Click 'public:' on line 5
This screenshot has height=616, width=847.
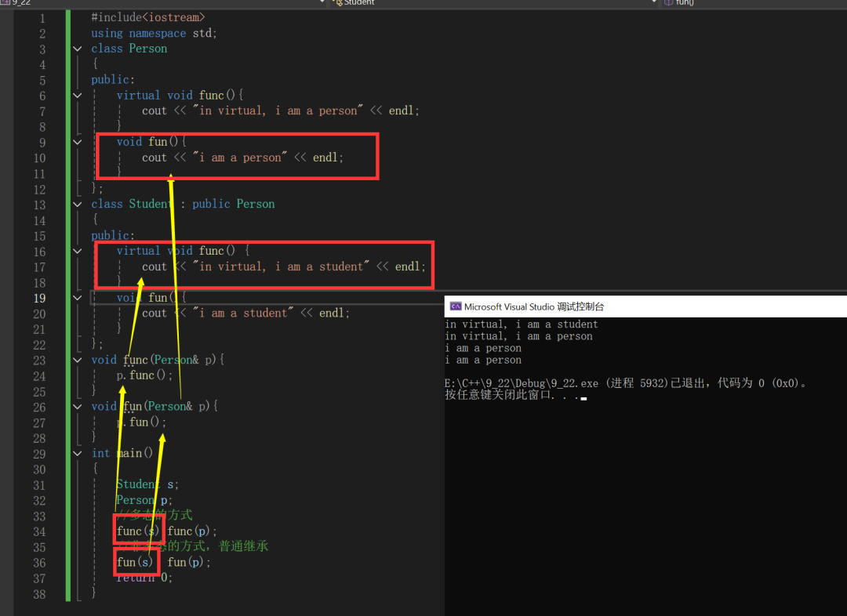coord(113,80)
